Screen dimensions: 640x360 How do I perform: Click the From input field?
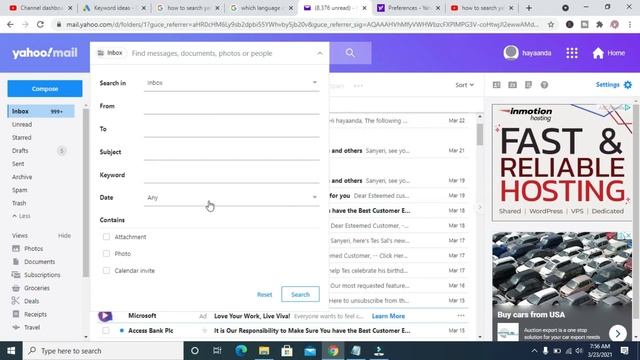[x=231, y=106]
